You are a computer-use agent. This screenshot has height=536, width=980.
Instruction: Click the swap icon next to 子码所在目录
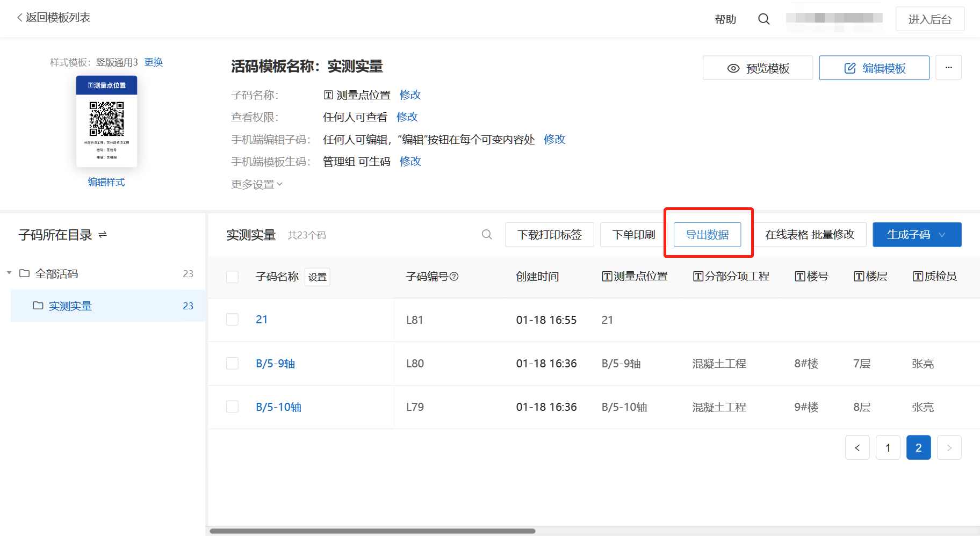point(103,235)
